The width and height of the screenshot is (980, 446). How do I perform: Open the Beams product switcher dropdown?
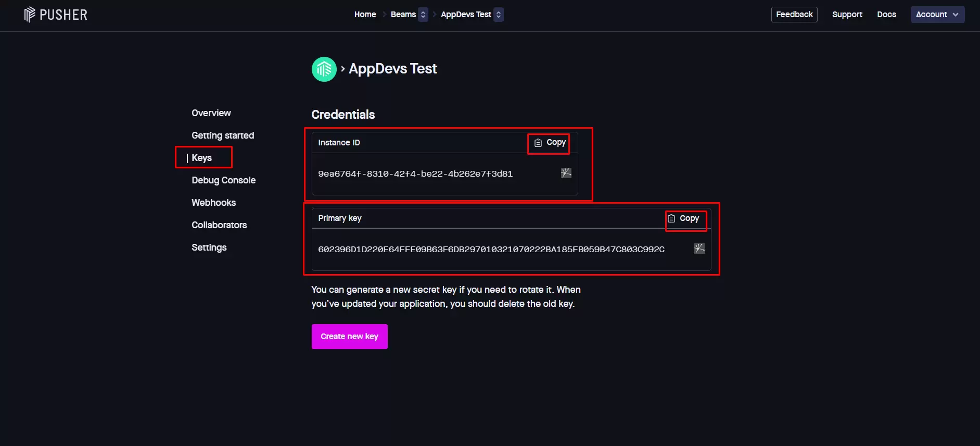tap(423, 15)
